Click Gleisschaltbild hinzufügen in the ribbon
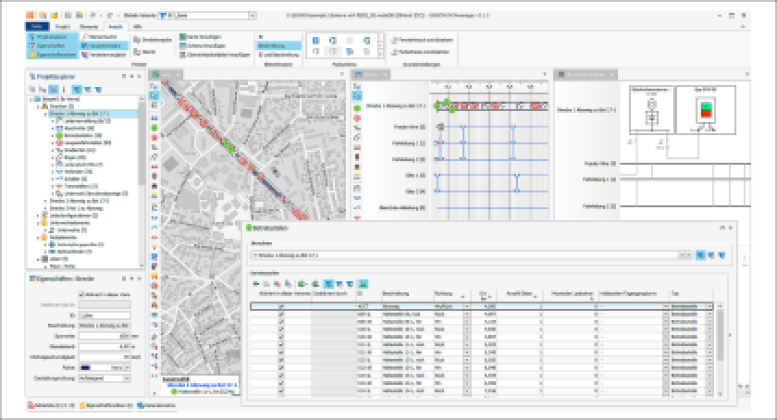The height and width of the screenshot is (420, 777). click(215, 54)
